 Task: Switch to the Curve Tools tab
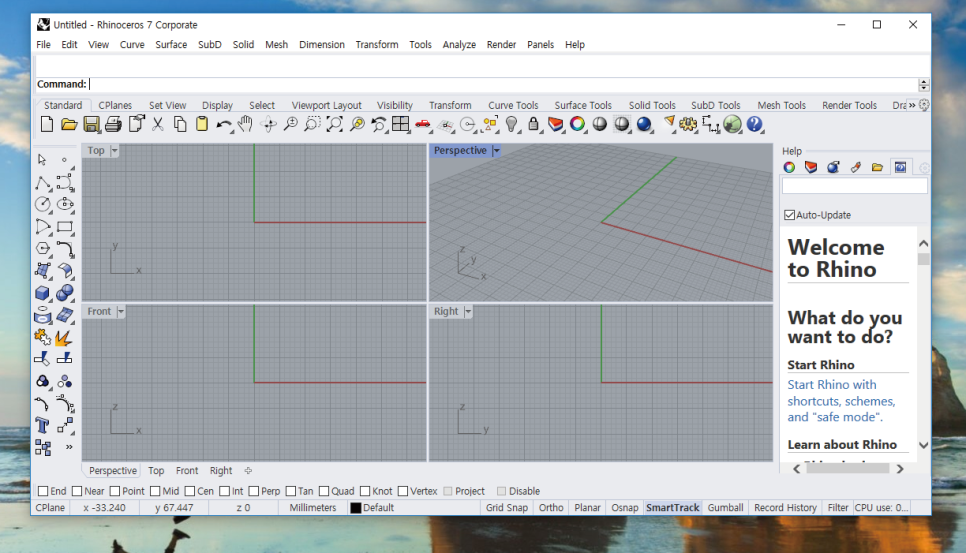[513, 105]
